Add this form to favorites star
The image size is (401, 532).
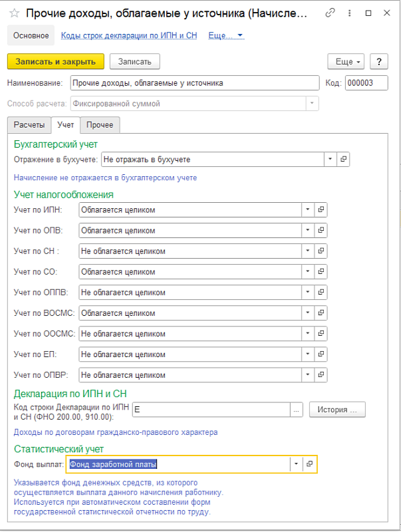pos(13,13)
